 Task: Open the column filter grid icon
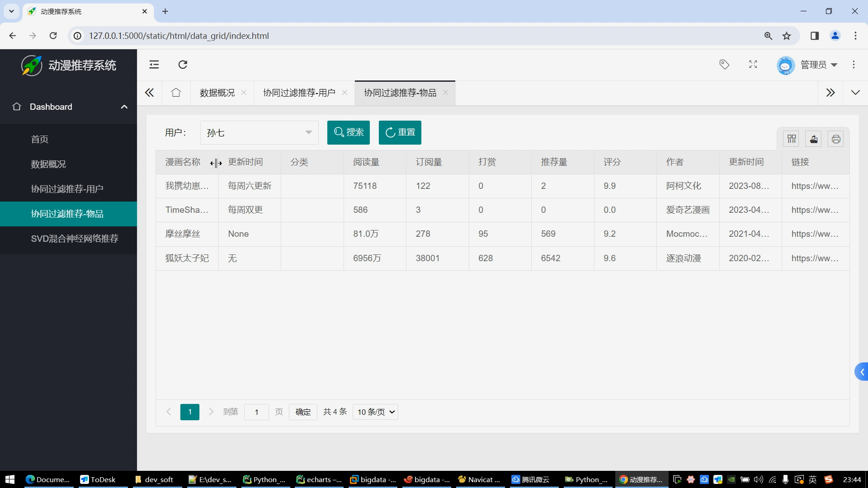pyautogui.click(x=791, y=139)
